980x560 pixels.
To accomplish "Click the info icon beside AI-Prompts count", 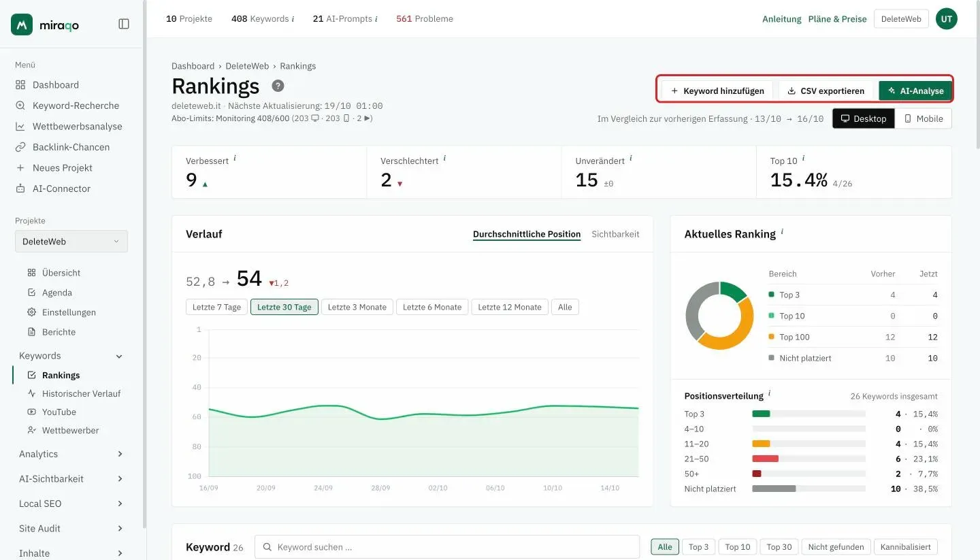I will pyautogui.click(x=376, y=19).
